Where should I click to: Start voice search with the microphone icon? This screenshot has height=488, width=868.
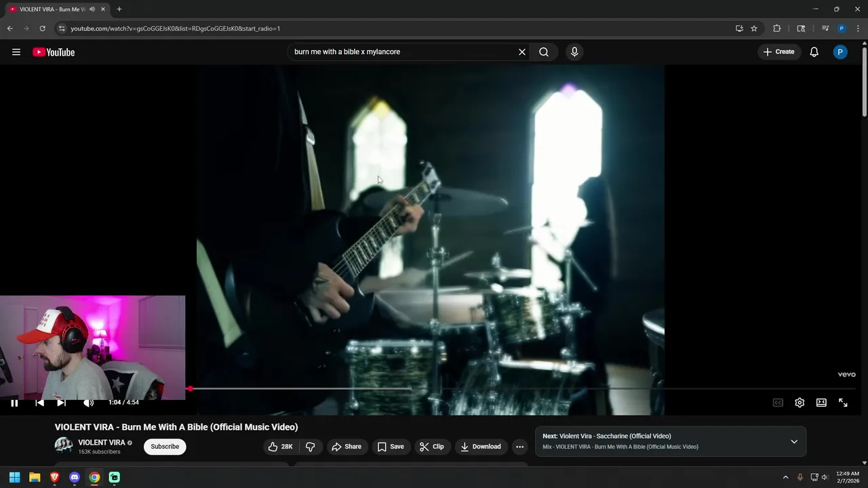point(574,52)
